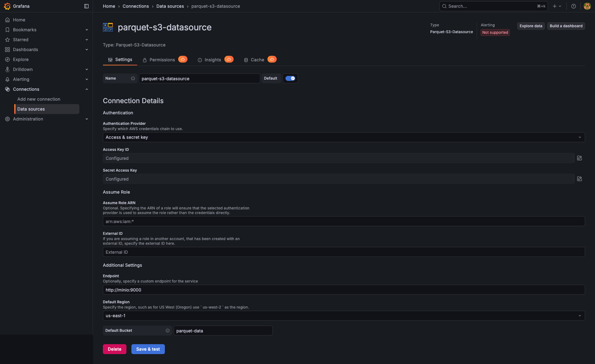
Task: Click the Administration gear icon in sidebar
Action: click(7, 119)
